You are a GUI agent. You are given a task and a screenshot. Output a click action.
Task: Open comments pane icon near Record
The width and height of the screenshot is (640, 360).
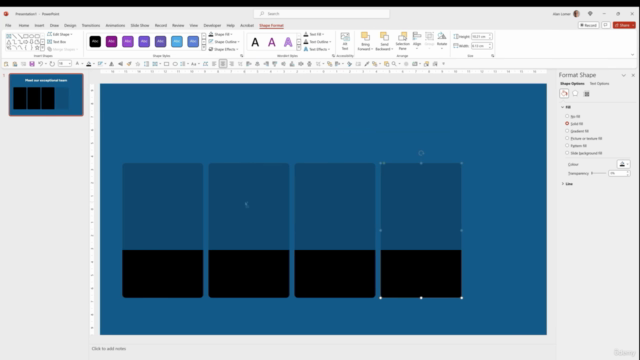coord(606,25)
